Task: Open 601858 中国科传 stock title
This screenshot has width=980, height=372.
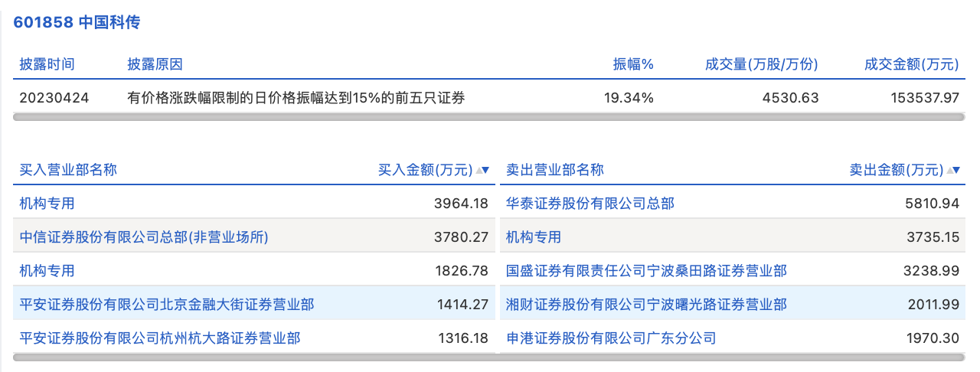Action: coord(77,22)
